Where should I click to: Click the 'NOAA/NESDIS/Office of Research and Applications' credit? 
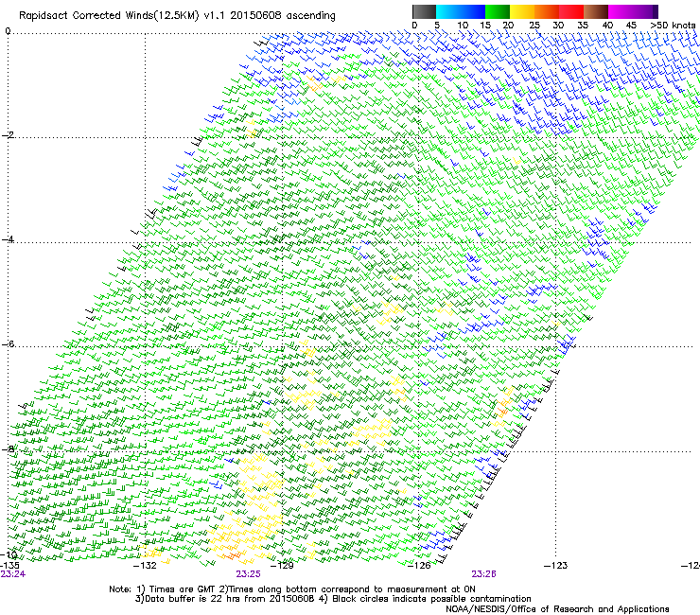point(557,608)
